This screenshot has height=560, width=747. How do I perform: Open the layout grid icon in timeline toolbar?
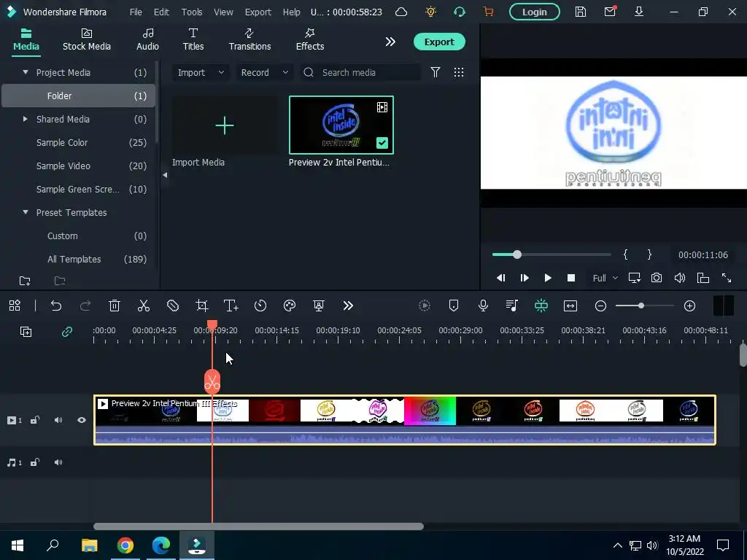15,306
